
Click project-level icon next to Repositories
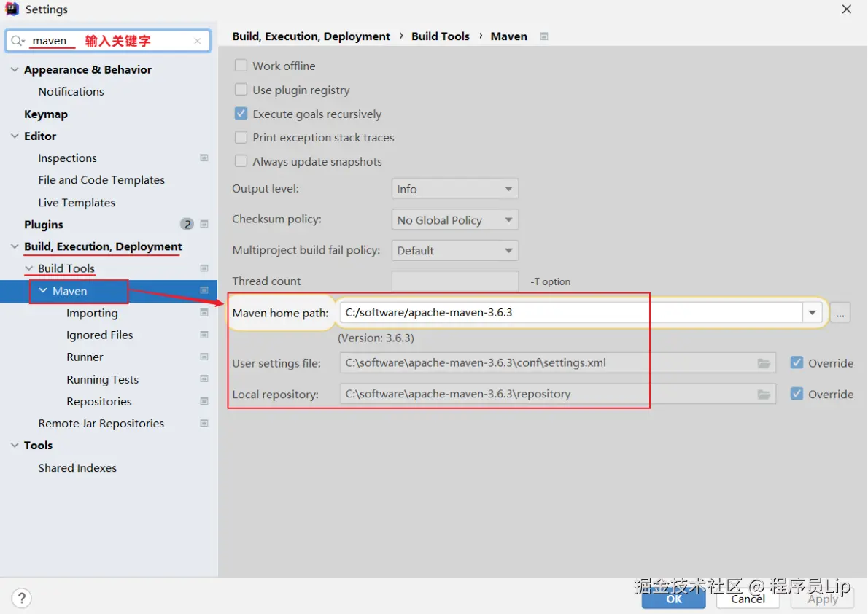[204, 401]
